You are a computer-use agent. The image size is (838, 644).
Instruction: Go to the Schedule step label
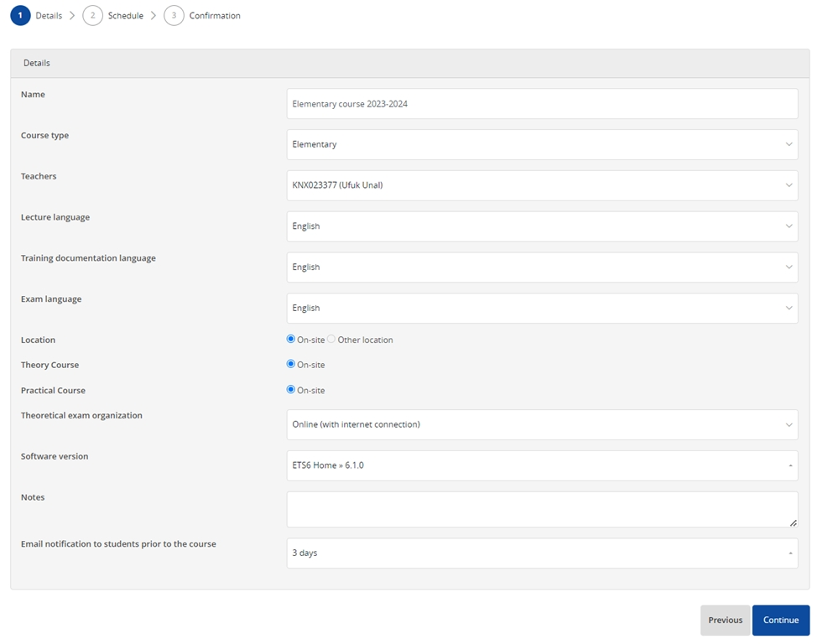point(126,15)
